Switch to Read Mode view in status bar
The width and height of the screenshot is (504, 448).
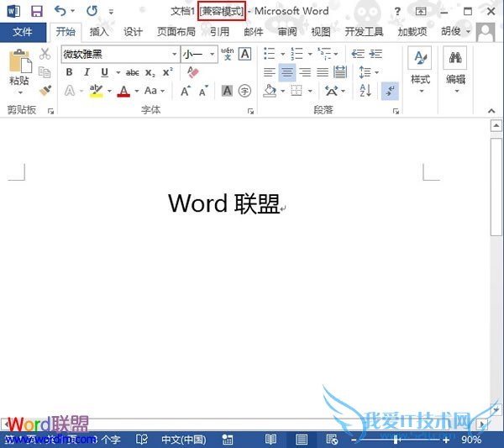(x=270, y=439)
